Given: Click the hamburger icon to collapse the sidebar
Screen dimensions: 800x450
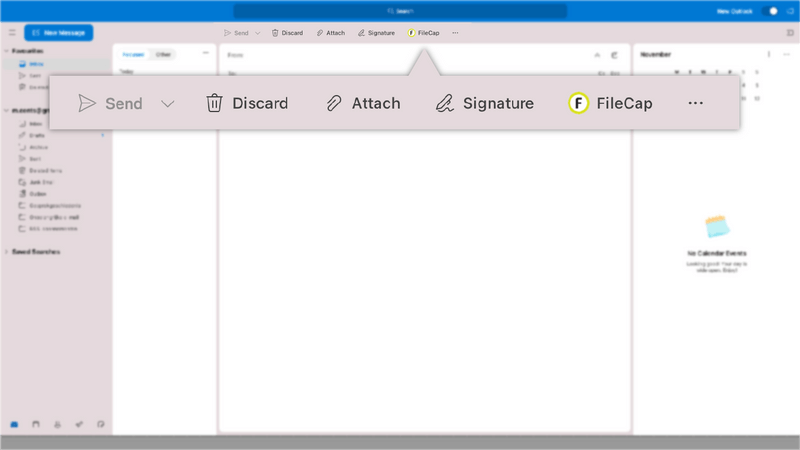Looking at the screenshot, I should coord(12,33).
